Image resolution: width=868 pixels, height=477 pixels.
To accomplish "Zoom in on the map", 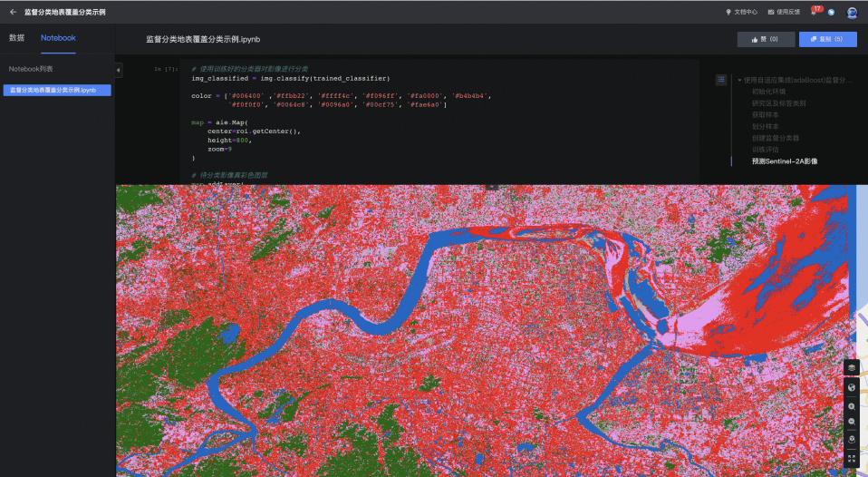I will (852, 406).
